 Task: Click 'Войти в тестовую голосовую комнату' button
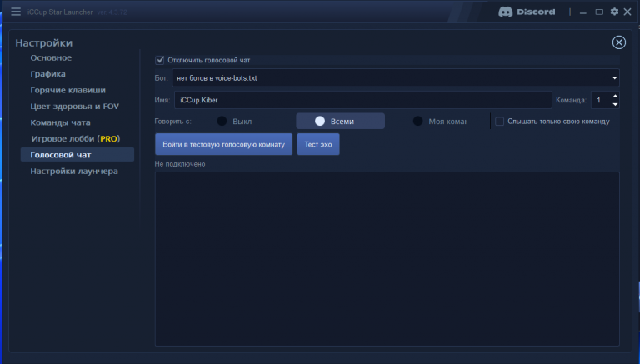click(x=223, y=144)
